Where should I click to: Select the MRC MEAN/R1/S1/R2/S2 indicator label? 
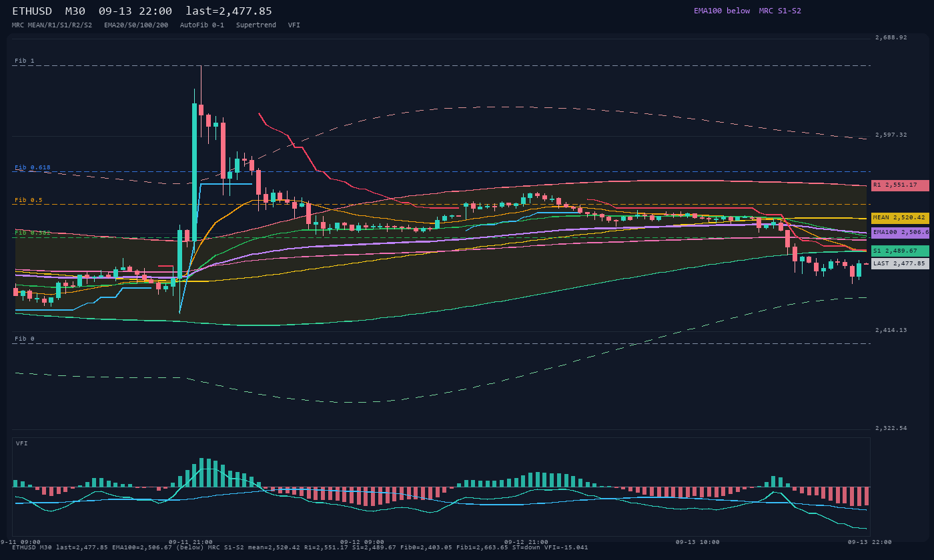(52, 25)
